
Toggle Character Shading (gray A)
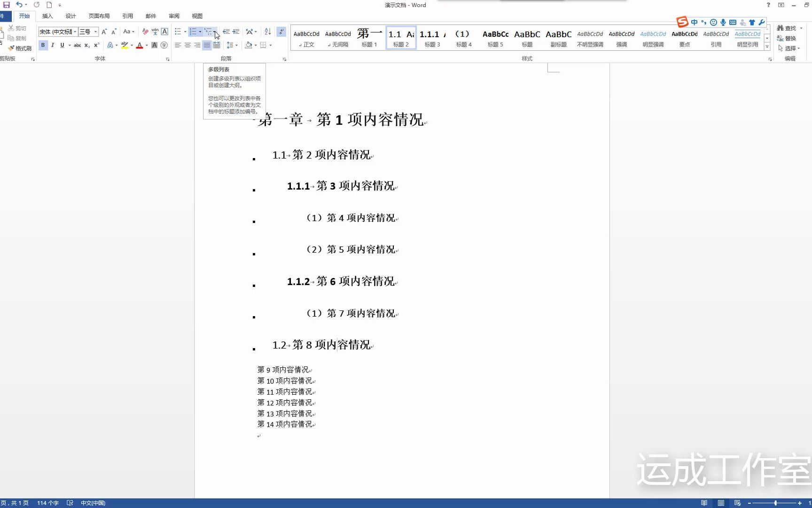tap(154, 45)
